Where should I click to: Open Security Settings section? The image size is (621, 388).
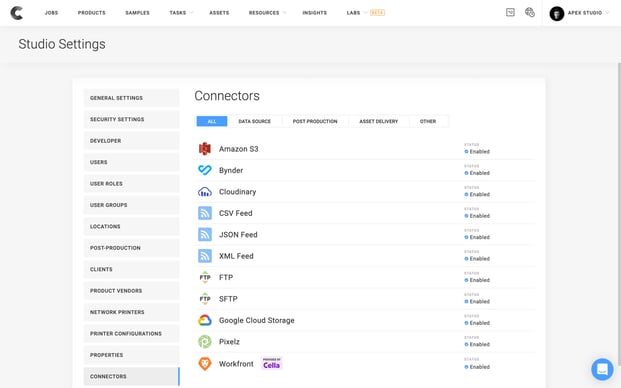131,119
